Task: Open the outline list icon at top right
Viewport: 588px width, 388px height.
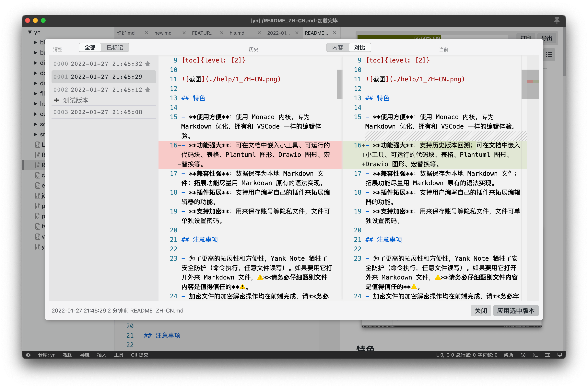Action: point(549,55)
